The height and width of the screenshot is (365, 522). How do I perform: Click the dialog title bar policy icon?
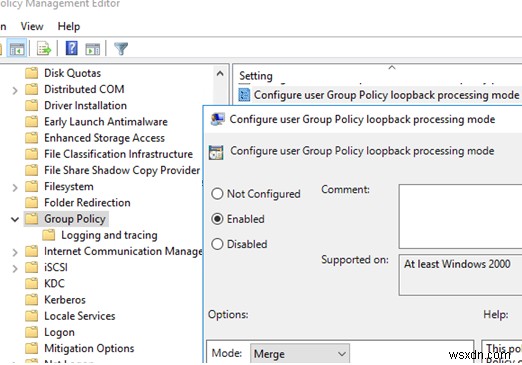(217, 119)
